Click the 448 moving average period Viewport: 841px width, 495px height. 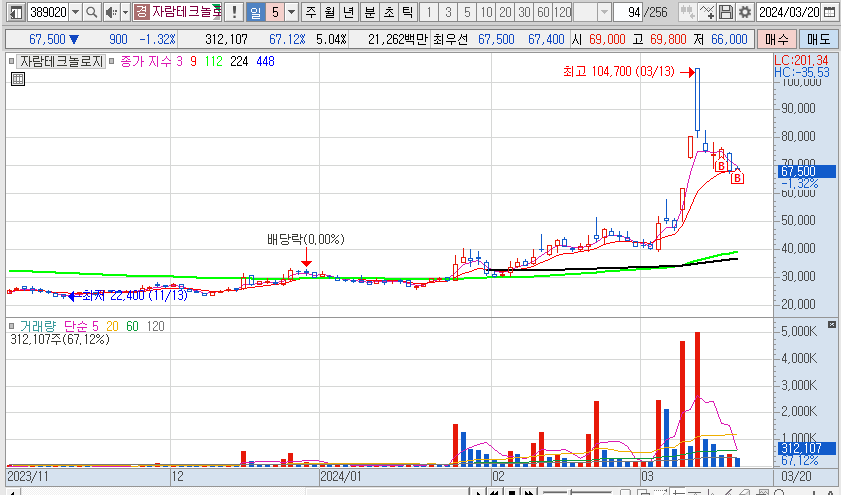click(x=265, y=62)
